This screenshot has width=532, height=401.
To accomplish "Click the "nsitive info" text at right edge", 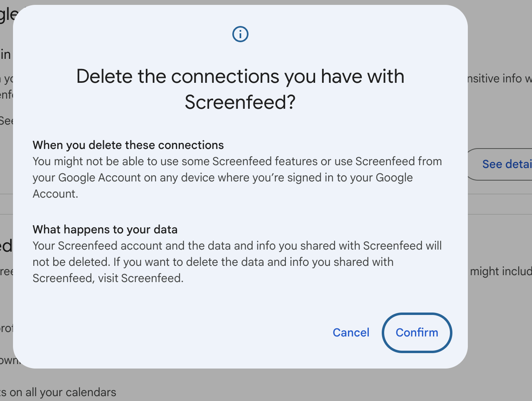I will click(x=496, y=78).
